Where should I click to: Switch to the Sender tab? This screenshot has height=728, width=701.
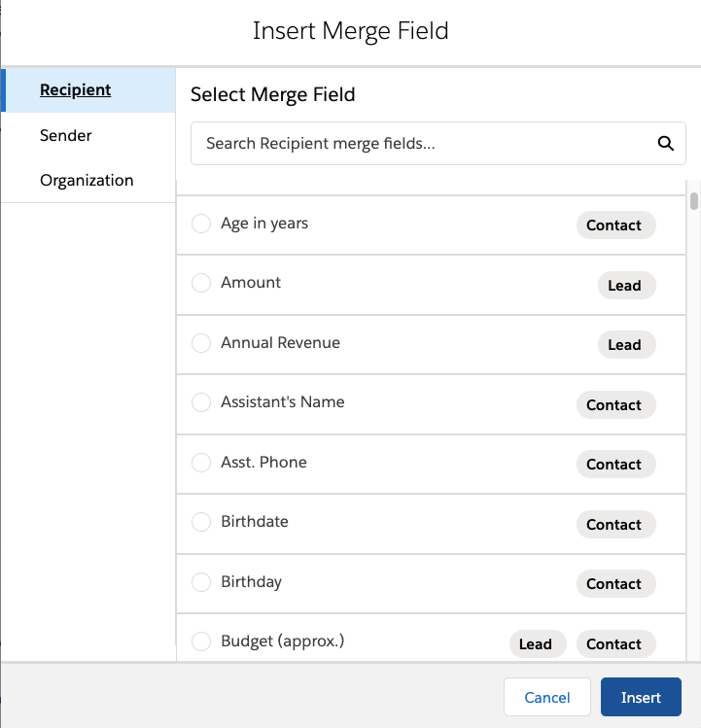tap(66, 135)
